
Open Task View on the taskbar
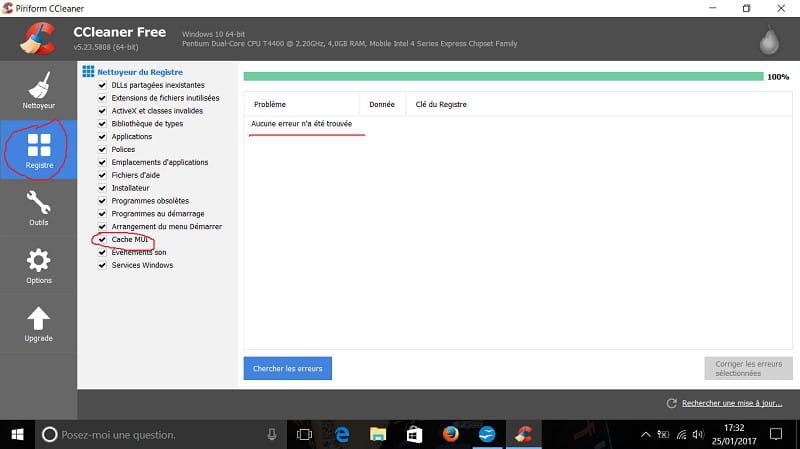coord(305,435)
